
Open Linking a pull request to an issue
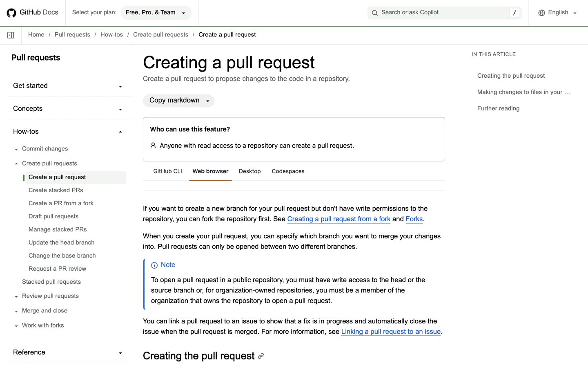pyautogui.click(x=391, y=332)
